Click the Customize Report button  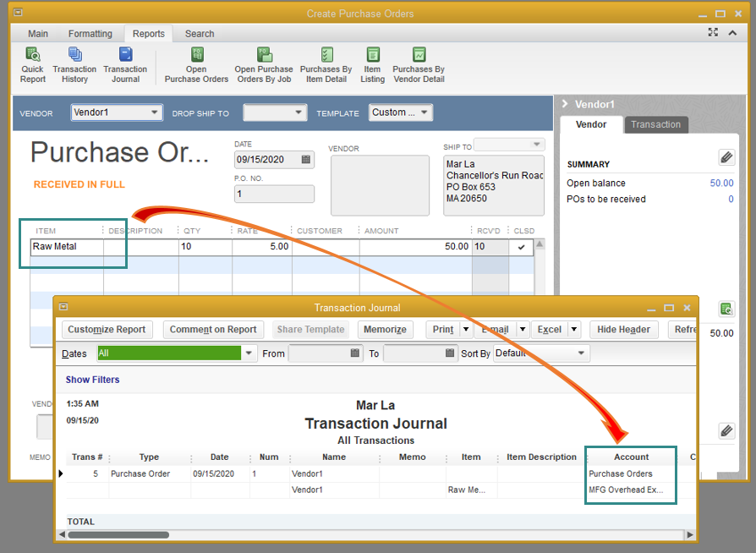107,329
